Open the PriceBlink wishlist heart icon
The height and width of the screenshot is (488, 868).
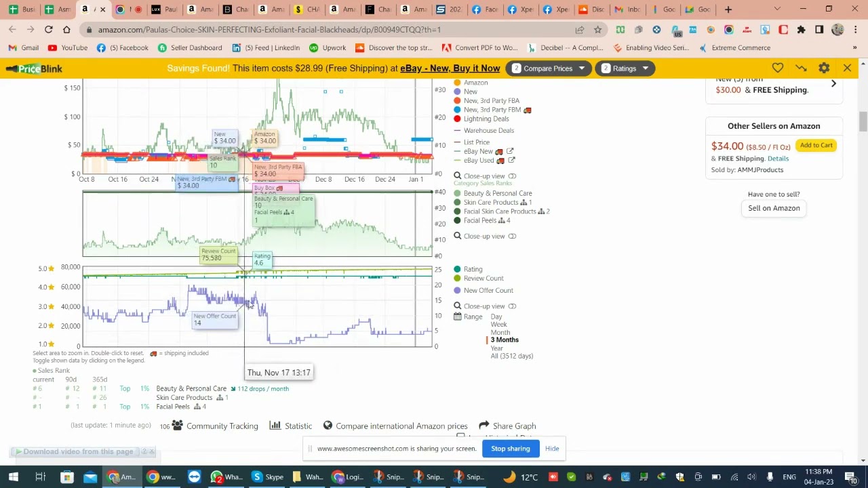click(778, 68)
